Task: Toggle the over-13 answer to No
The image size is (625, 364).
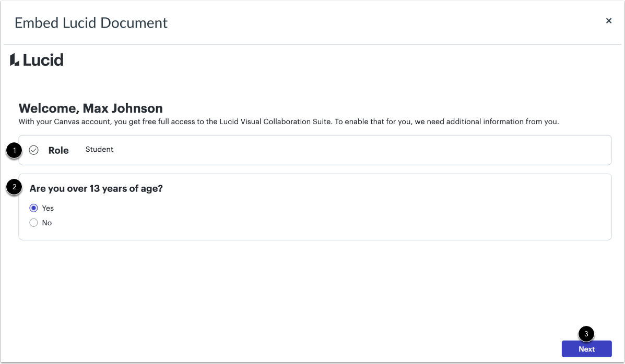Action: pyautogui.click(x=33, y=222)
